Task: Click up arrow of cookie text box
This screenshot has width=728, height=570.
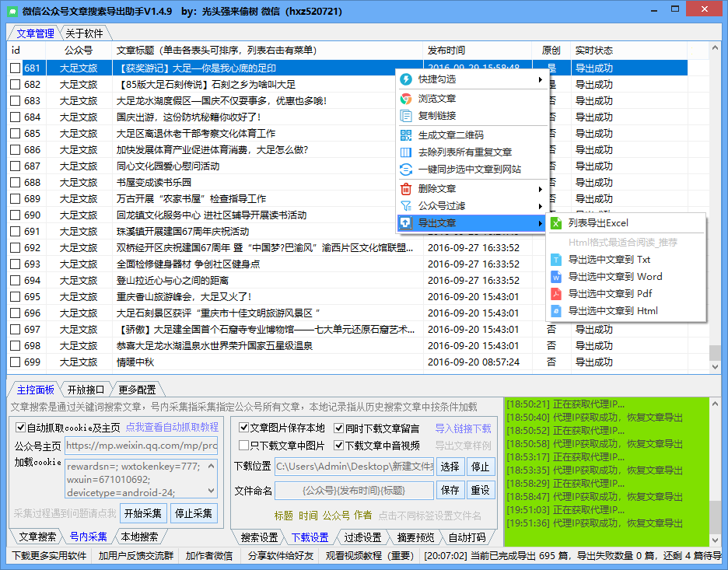Action: 212,466
